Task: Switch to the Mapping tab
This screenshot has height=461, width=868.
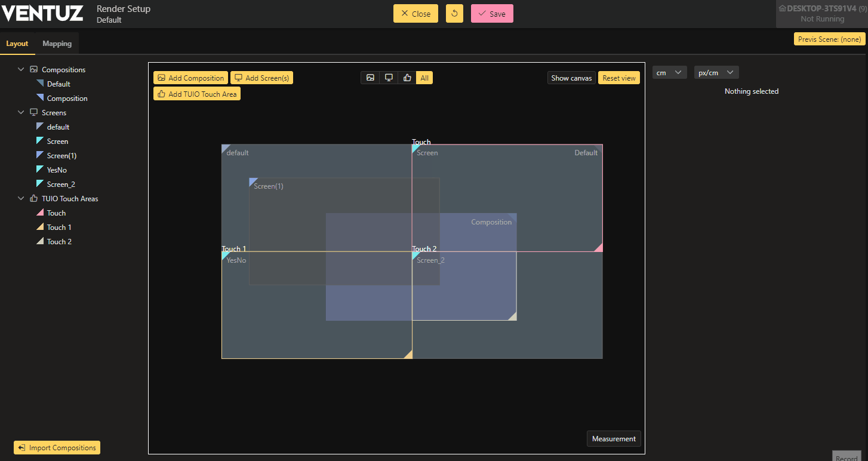Action: (57, 44)
